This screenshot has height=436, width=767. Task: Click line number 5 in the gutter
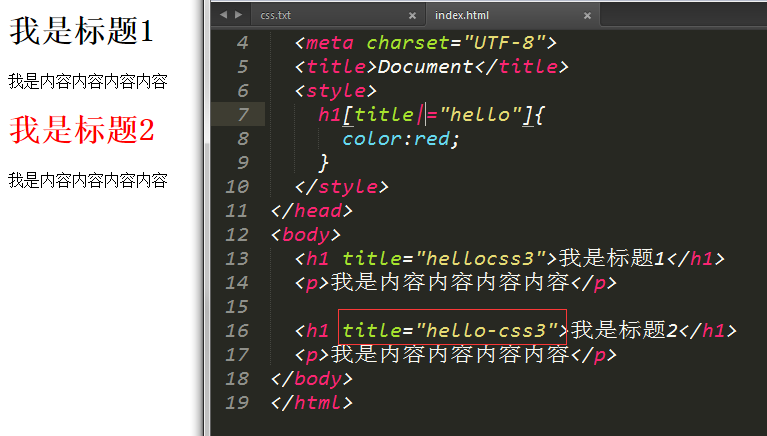click(x=243, y=67)
